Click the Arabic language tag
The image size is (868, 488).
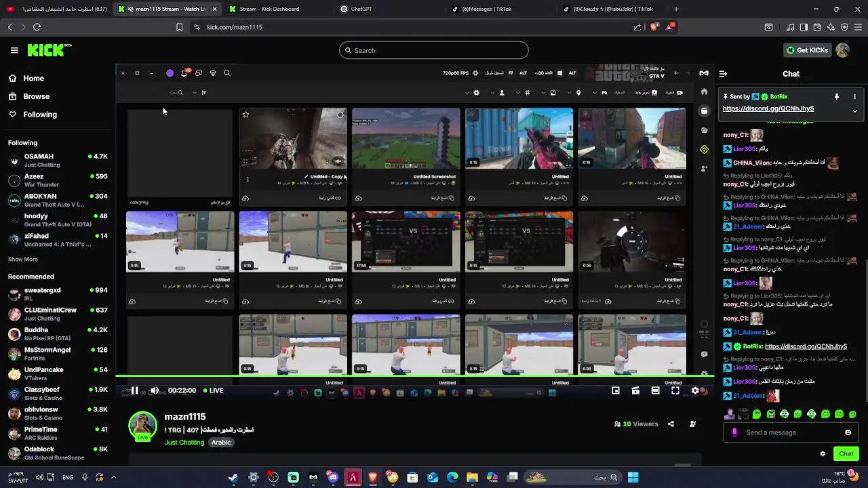(x=221, y=443)
